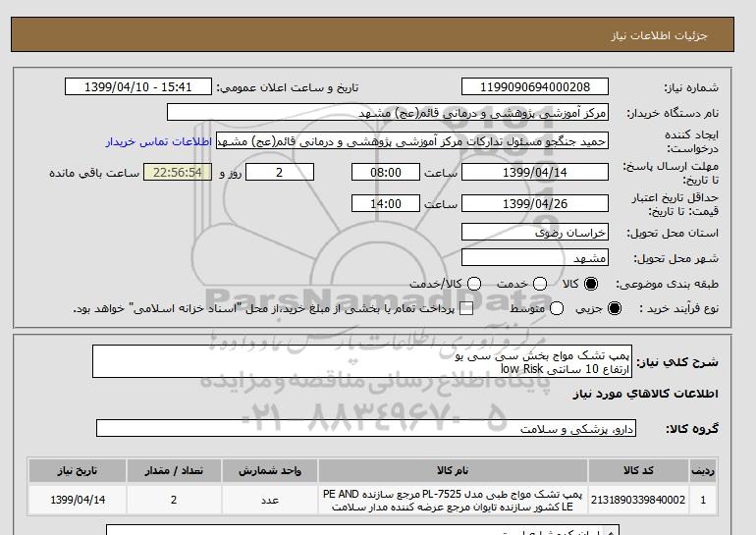Click the ردیف column header
This screenshot has height=535, width=756.
703,471
